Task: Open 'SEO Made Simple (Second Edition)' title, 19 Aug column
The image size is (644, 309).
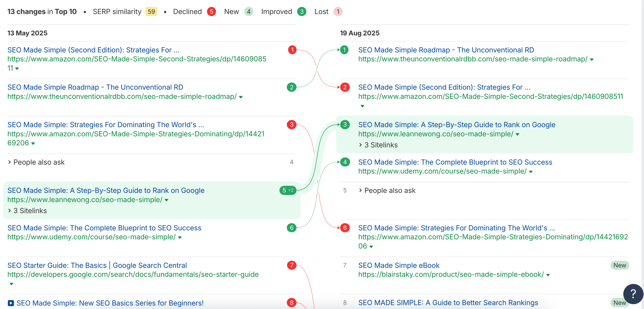Action: coord(444,87)
